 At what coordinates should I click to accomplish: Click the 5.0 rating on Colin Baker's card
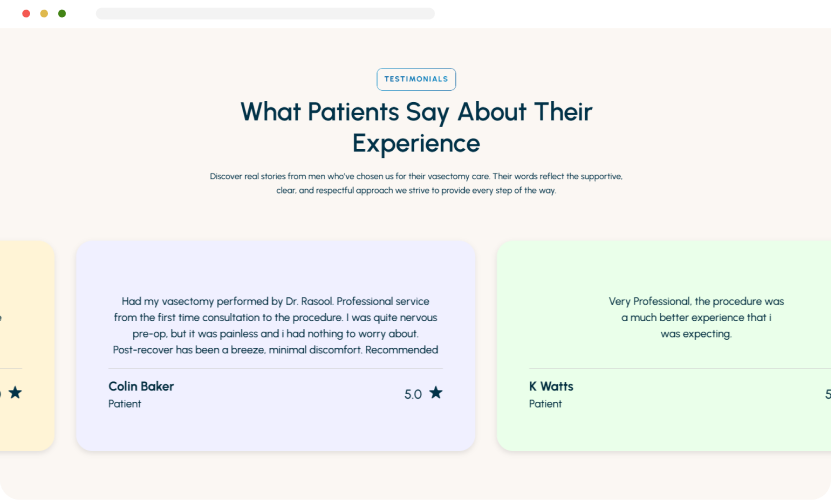pos(413,394)
